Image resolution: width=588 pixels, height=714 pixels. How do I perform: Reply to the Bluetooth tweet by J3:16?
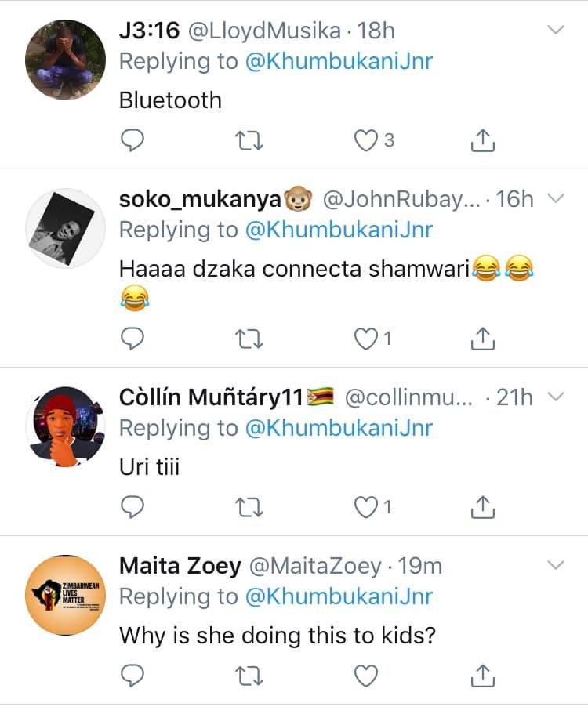[132, 140]
